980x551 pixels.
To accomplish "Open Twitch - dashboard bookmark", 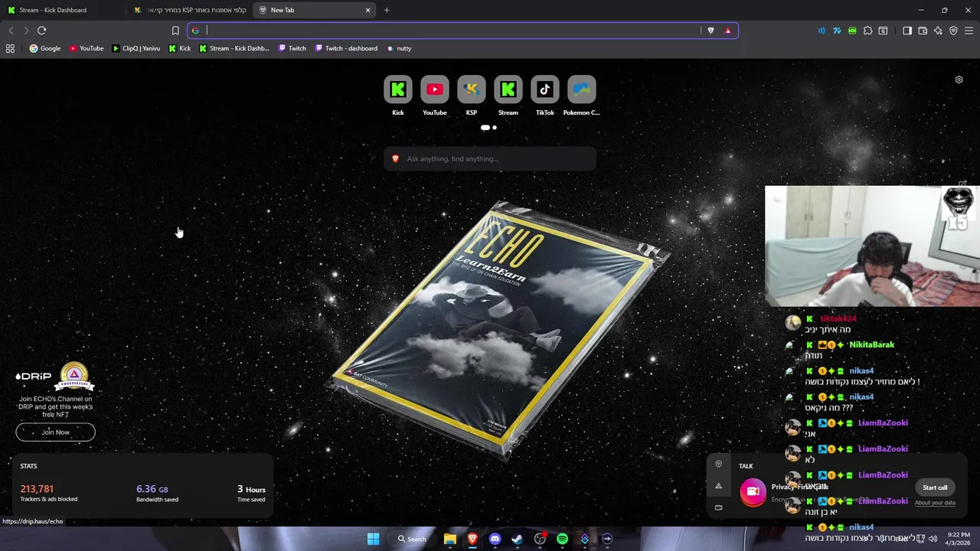I will [x=345, y=48].
